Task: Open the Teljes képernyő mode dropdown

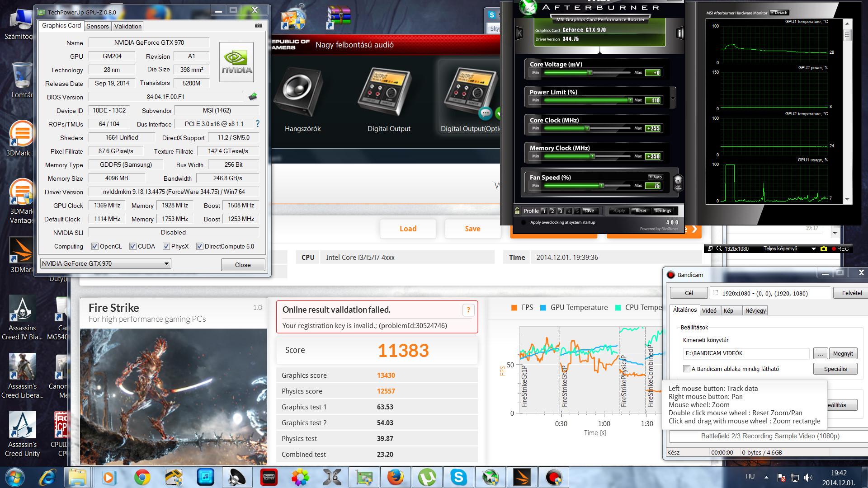Action: 814,249
